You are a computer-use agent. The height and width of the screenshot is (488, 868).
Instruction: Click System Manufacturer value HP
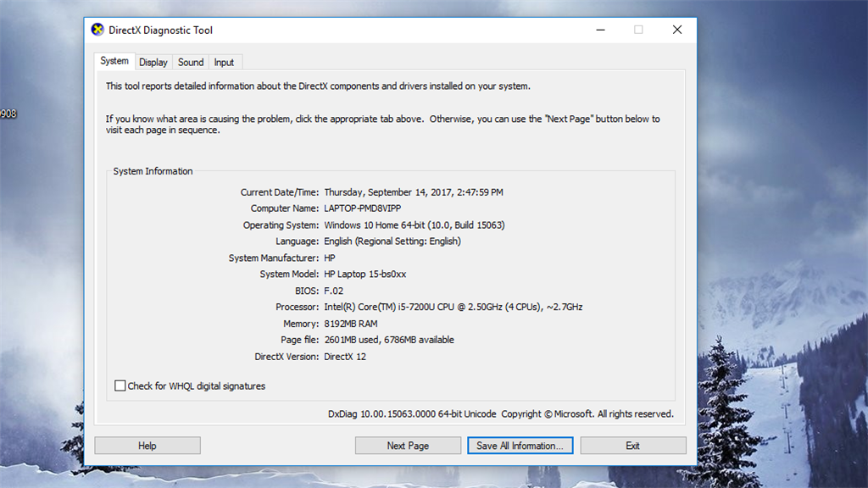tap(330, 258)
